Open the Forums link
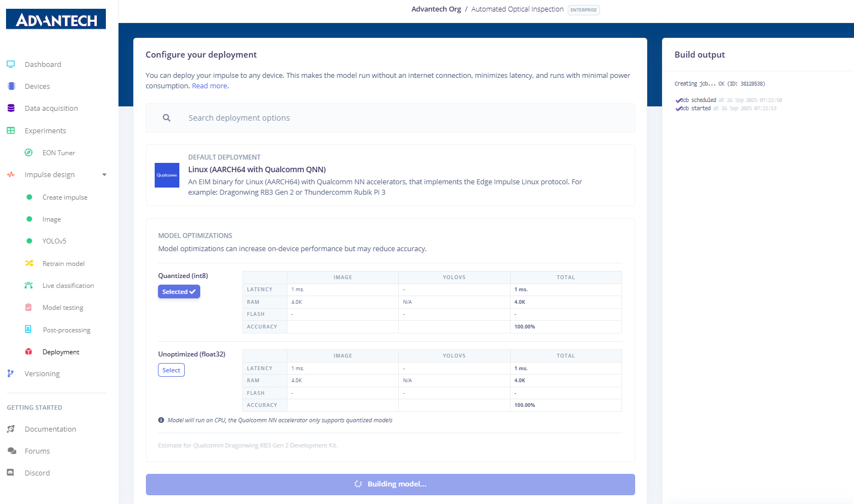 [37, 451]
